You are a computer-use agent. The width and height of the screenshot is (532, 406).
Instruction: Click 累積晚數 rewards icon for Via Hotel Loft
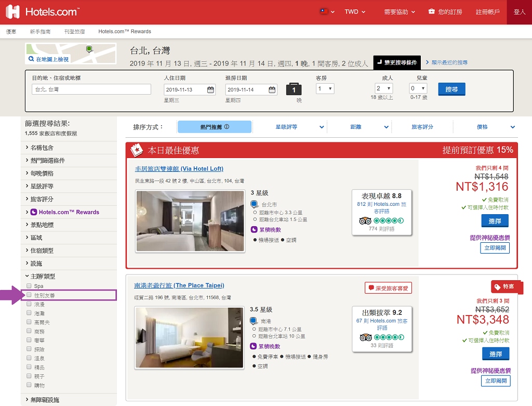(254, 229)
